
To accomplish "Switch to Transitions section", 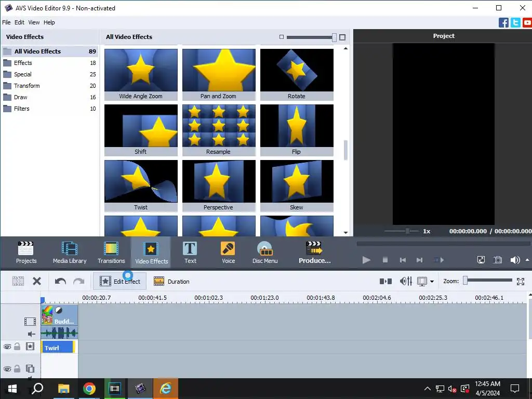I will 111,252.
